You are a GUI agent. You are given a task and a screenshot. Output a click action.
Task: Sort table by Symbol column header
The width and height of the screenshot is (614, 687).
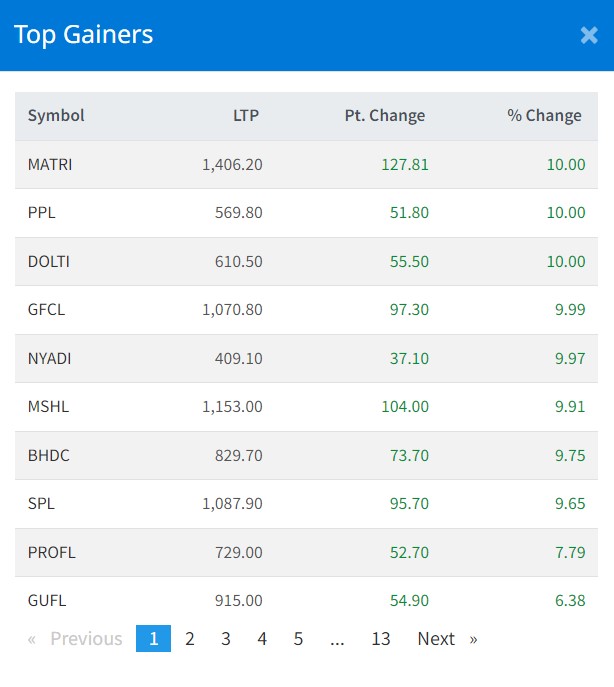tap(56, 115)
